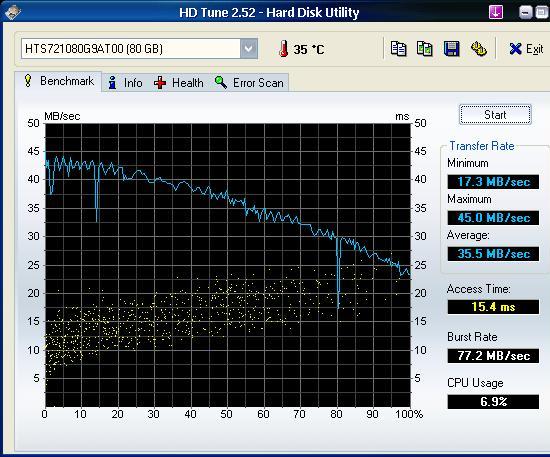Screen dimensions: 550x457
Task: Click the purple download arrow title bar icon
Action: tap(496, 12)
